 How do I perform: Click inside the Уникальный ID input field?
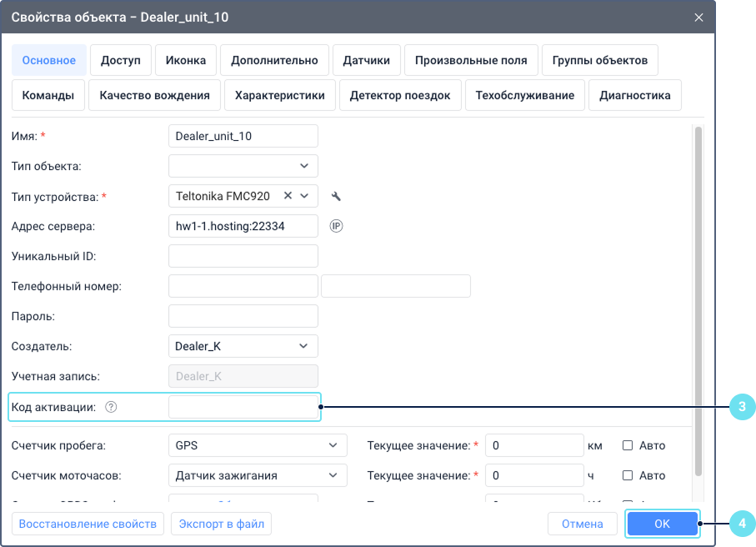click(x=243, y=256)
